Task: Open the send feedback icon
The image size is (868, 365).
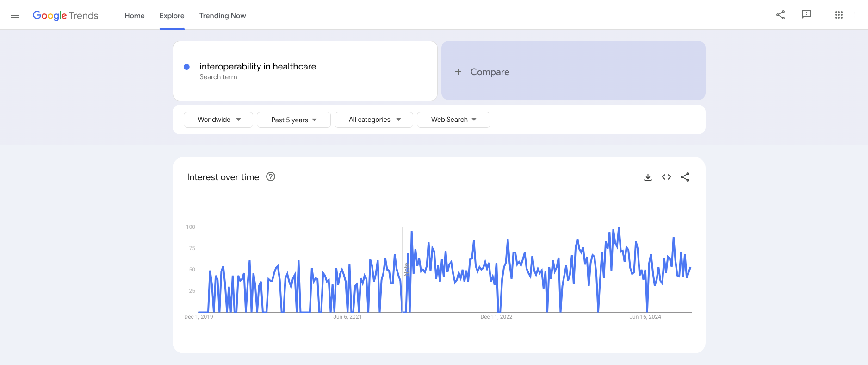Action: pyautogui.click(x=806, y=15)
